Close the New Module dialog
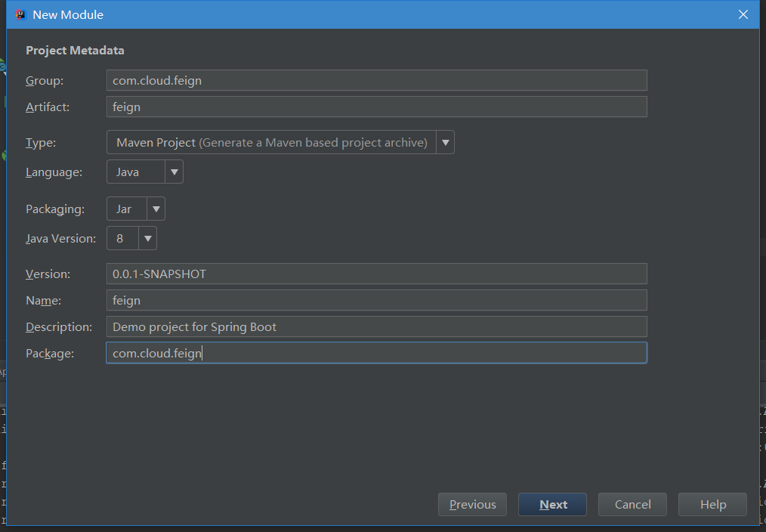766x532 pixels. (743, 14)
